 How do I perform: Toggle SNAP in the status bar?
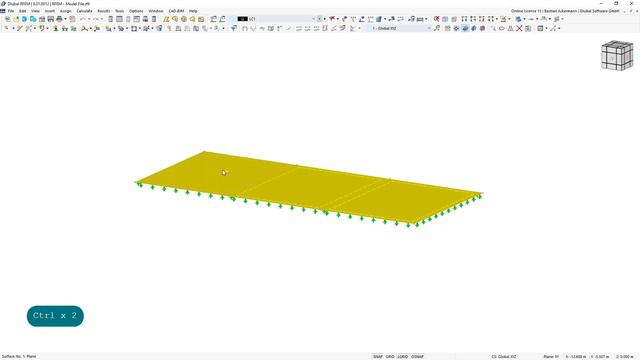(x=378, y=357)
